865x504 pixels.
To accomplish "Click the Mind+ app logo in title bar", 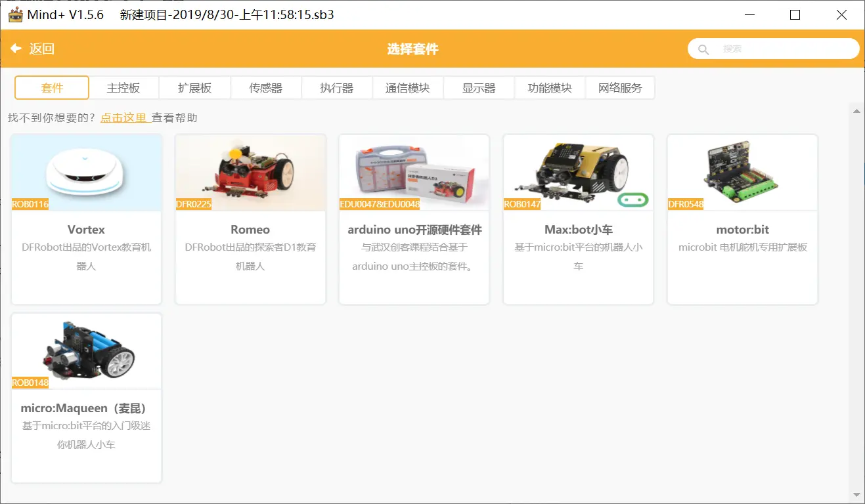I will (14, 14).
